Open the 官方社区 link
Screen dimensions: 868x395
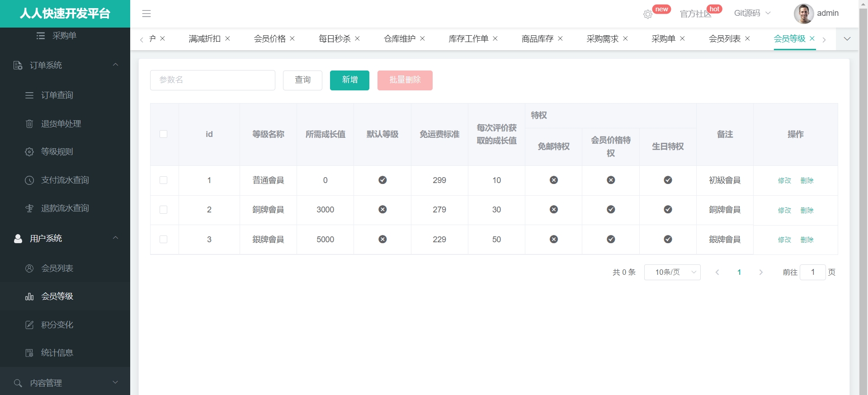coord(695,14)
